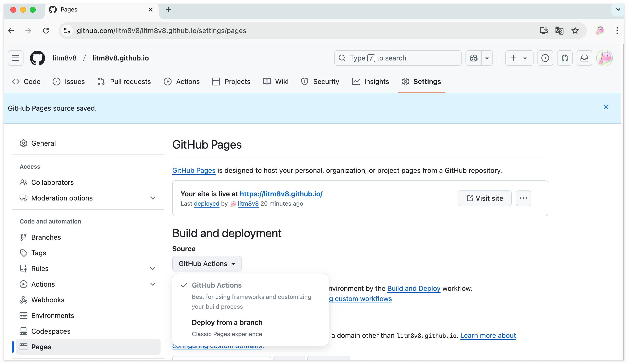Click the browser address bar URL
Viewport: 628px width, 364px height.
(x=162, y=31)
